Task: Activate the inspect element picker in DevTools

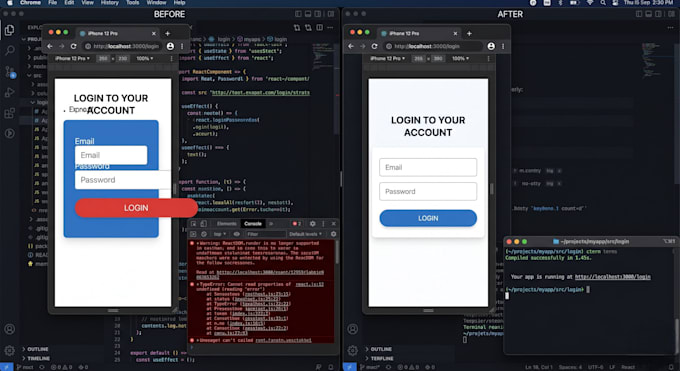Action: [193, 224]
